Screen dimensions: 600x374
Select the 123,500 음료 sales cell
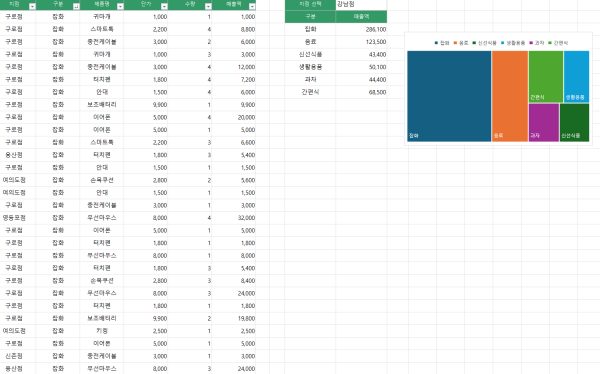(x=361, y=42)
